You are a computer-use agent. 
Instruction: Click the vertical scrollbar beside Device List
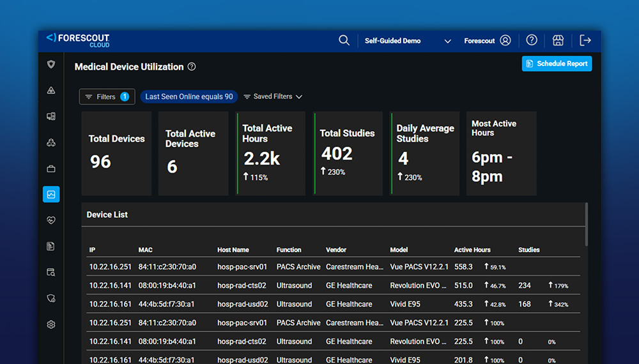point(587,224)
